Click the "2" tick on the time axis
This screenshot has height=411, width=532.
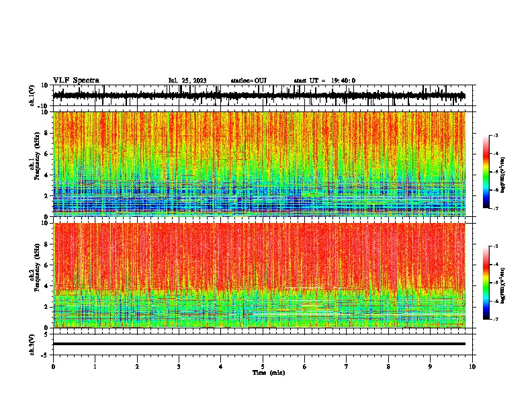point(137,367)
